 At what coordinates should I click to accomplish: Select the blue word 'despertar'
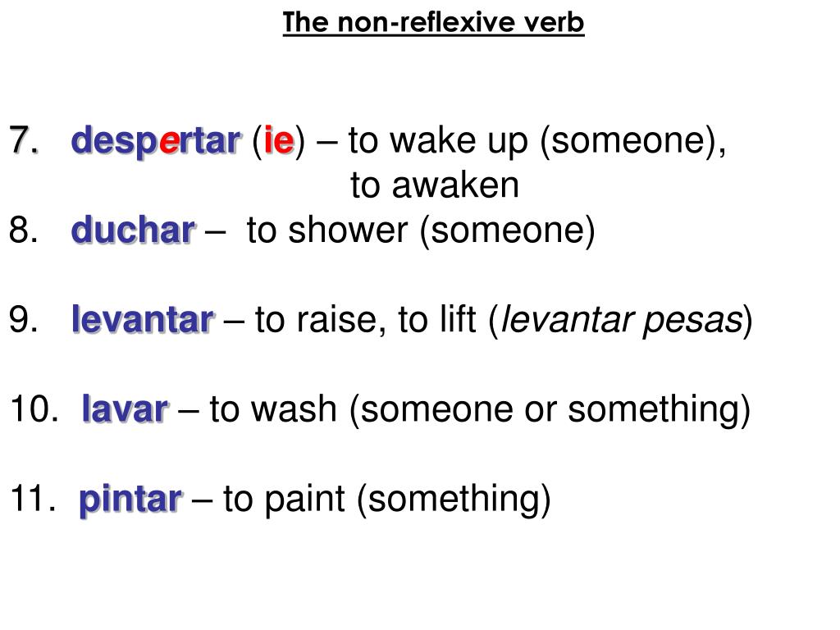[x=156, y=141]
